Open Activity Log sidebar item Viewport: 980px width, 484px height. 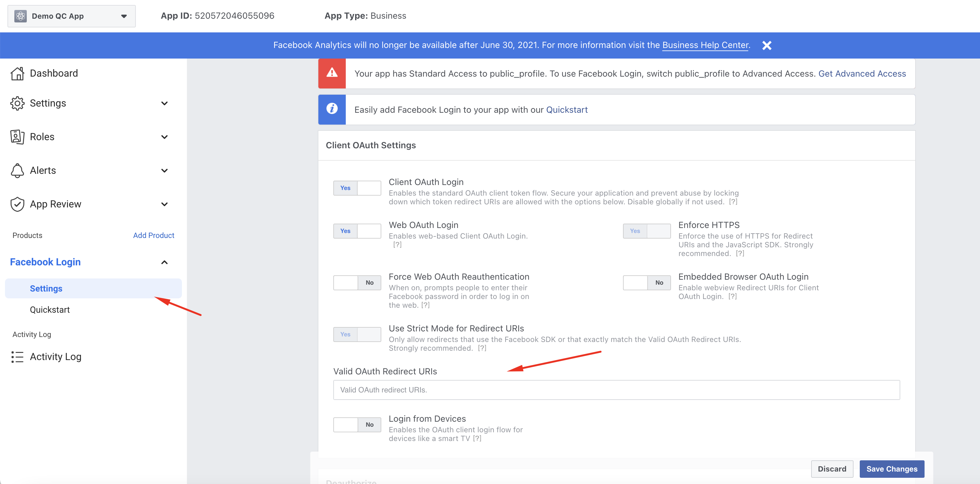pos(55,357)
